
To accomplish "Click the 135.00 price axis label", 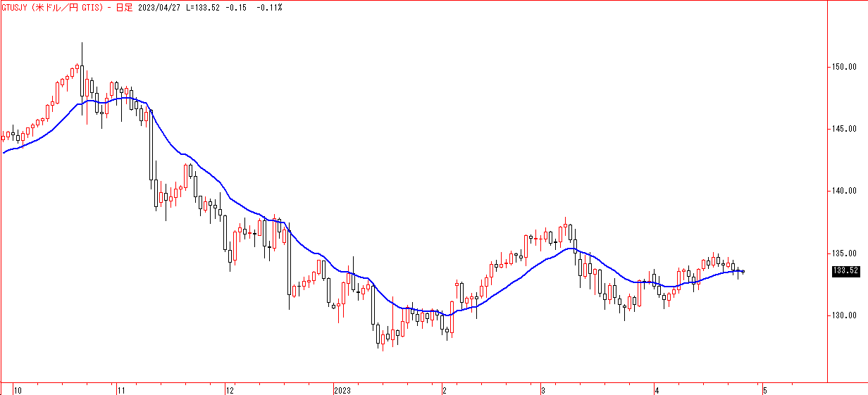I will click(x=844, y=253).
